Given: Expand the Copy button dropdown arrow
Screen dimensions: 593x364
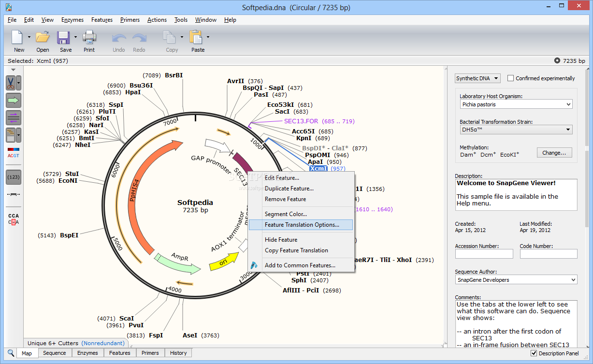Looking at the screenshot, I should click(182, 37).
